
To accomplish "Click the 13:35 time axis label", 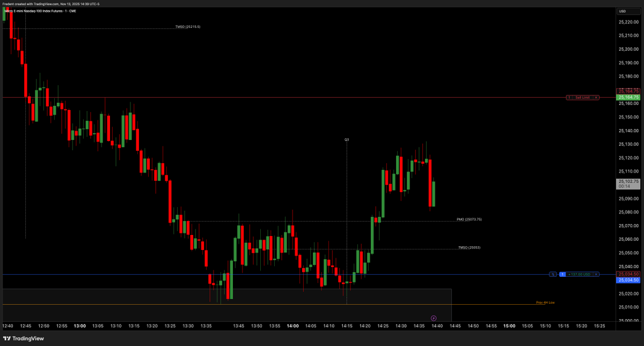I will click(x=206, y=326).
